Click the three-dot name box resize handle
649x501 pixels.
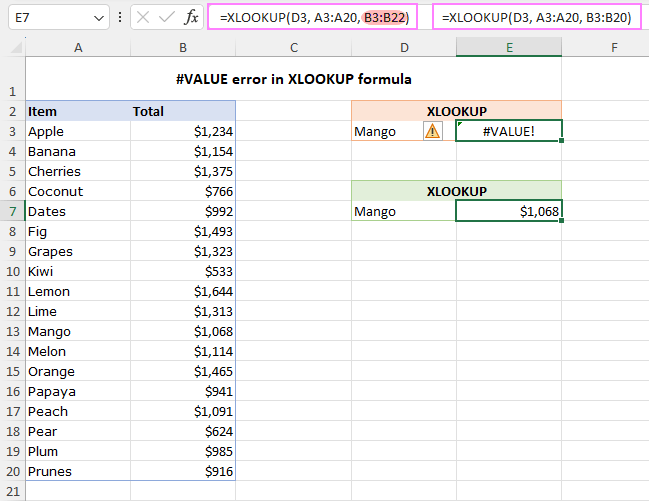tap(120, 18)
